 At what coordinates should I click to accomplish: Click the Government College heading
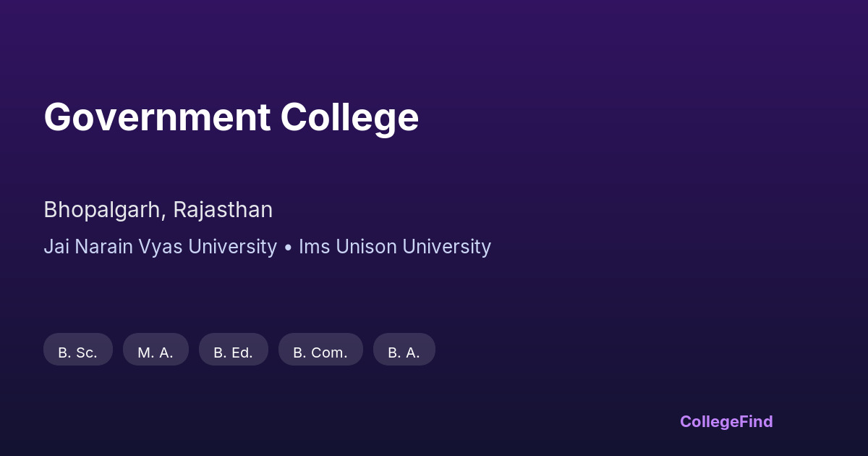click(231, 117)
